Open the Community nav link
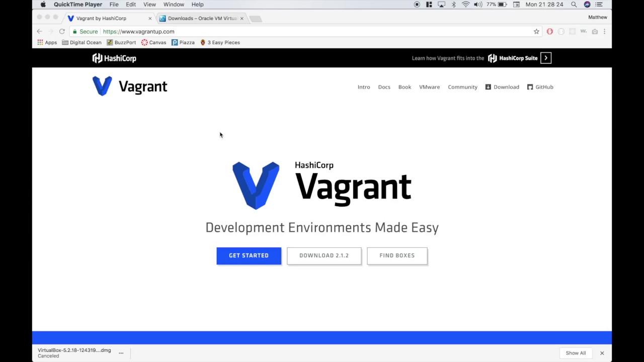Image resolution: width=644 pixels, height=362 pixels. [x=462, y=87]
